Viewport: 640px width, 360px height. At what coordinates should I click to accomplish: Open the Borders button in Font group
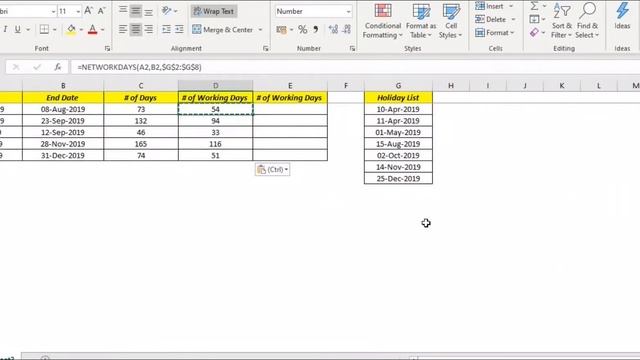point(44,29)
